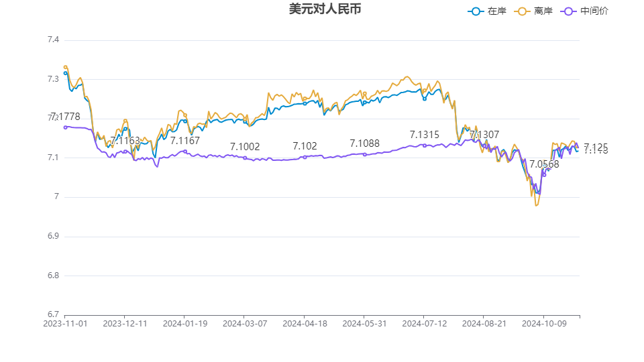The width and height of the screenshot is (644, 362).
Task: Select the 7.1778 data label
Action: click(65, 117)
